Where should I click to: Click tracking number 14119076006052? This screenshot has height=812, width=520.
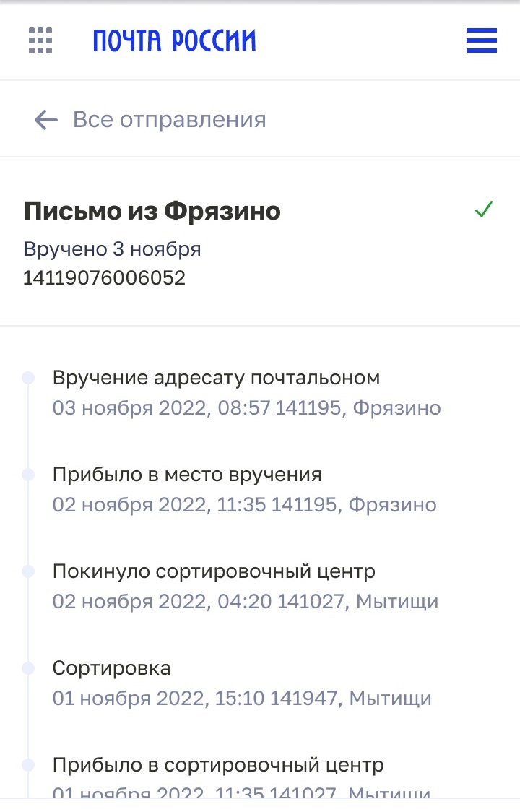point(104,277)
